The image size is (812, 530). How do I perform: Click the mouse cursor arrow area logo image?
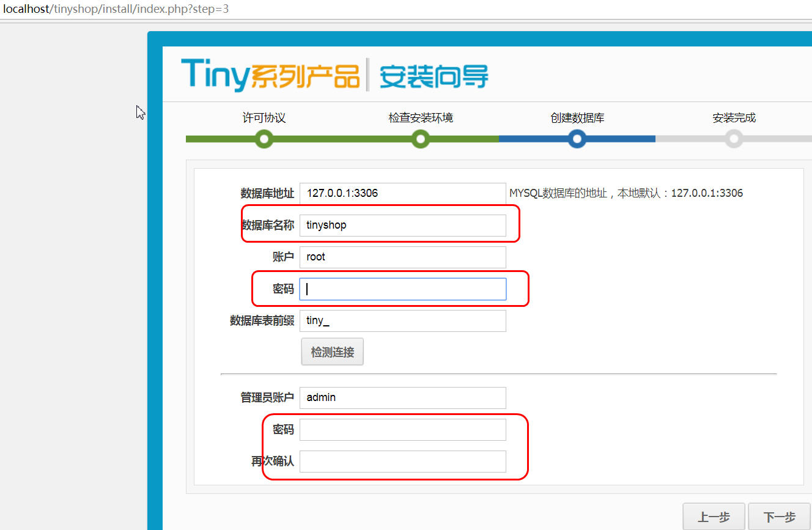[x=140, y=112]
